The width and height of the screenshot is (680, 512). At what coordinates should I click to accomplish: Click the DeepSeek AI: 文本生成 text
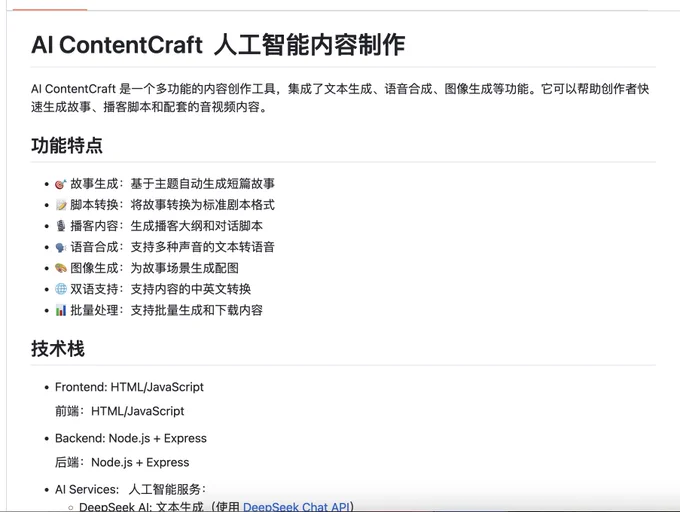(x=141, y=507)
